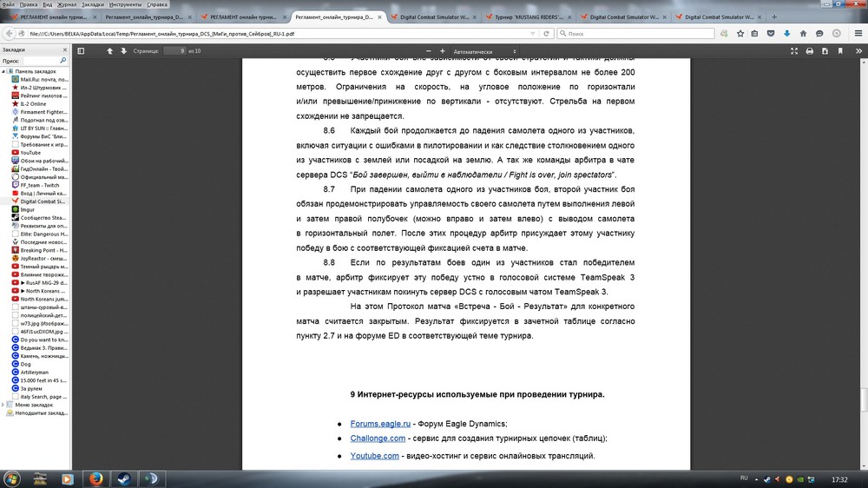Image resolution: width=868 pixels, height=488 pixels.
Task: Open the "За рулем" bookmark
Action: point(27,389)
